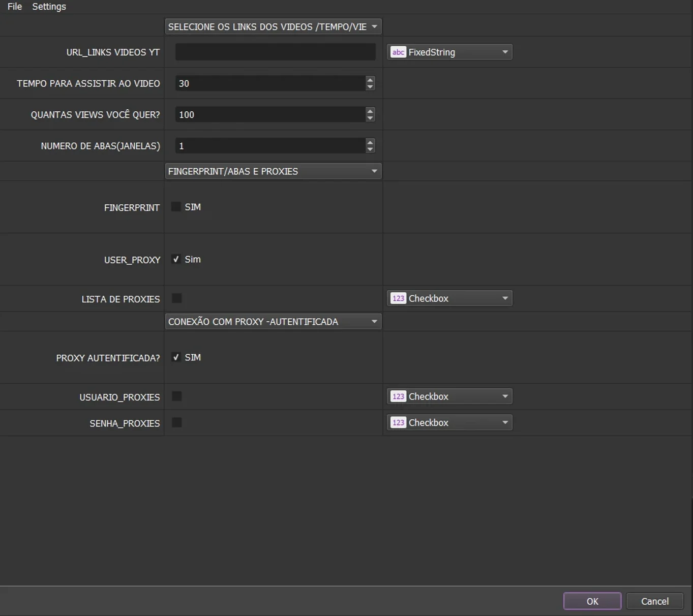693x616 pixels.
Task: Open the Settings menu
Action: click(x=49, y=7)
